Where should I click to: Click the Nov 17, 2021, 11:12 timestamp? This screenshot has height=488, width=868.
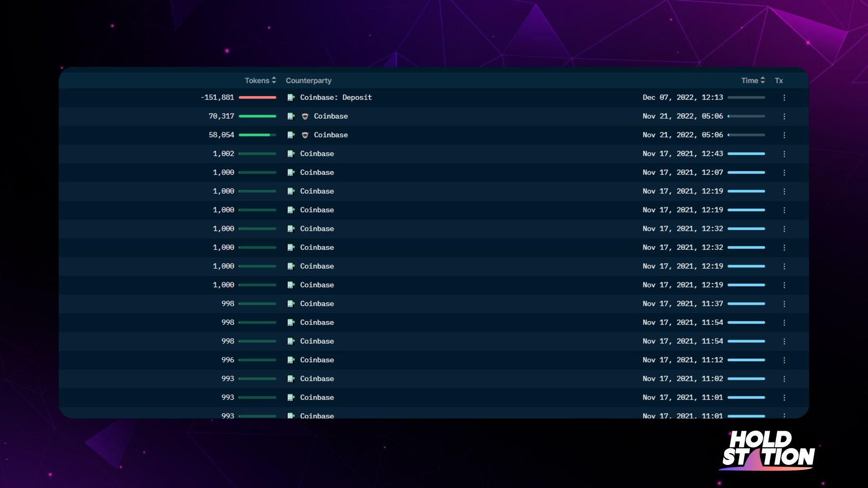coord(683,360)
